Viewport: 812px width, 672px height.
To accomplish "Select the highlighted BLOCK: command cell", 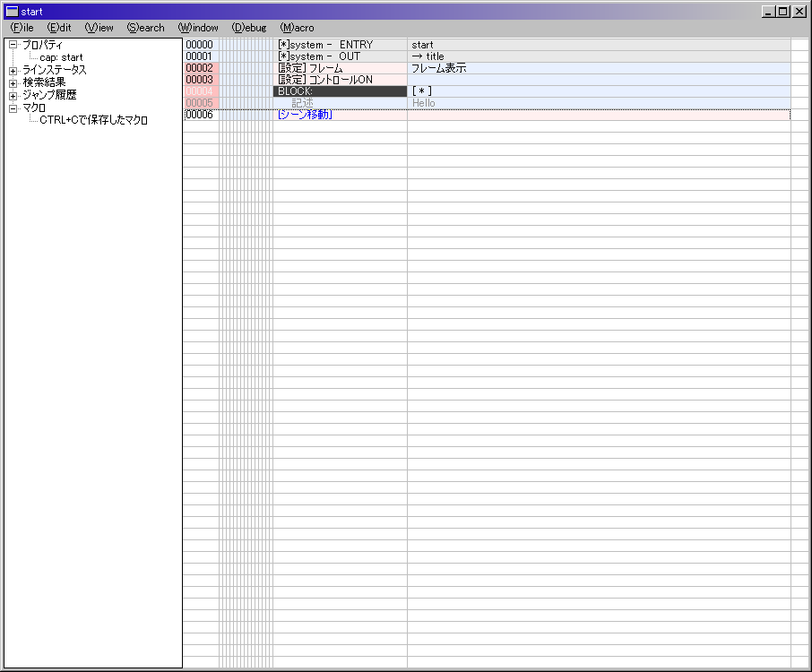I will tap(340, 91).
